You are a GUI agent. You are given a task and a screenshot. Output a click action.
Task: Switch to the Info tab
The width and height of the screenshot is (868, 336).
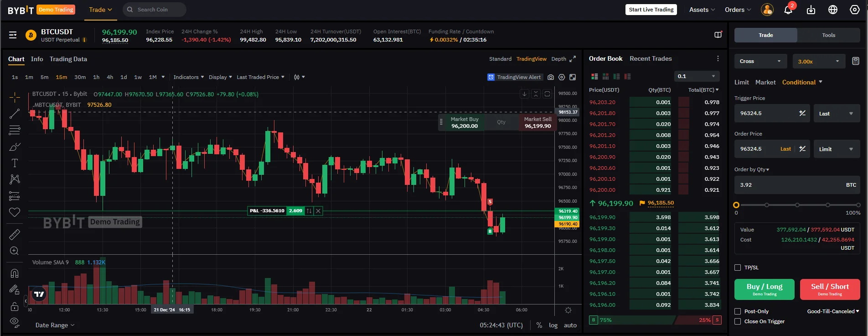37,59
